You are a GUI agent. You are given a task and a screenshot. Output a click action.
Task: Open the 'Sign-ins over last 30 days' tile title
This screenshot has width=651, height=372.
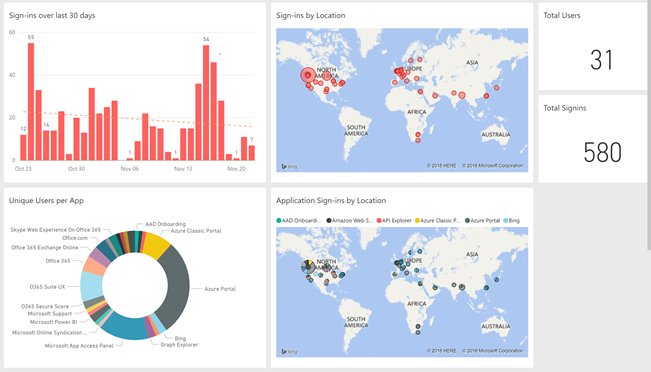pos(52,15)
